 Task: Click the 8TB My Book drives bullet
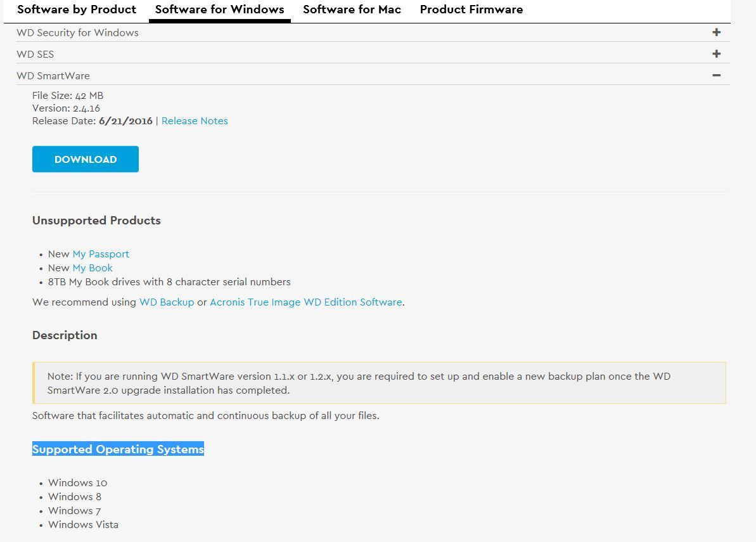[x=169, y=282]
